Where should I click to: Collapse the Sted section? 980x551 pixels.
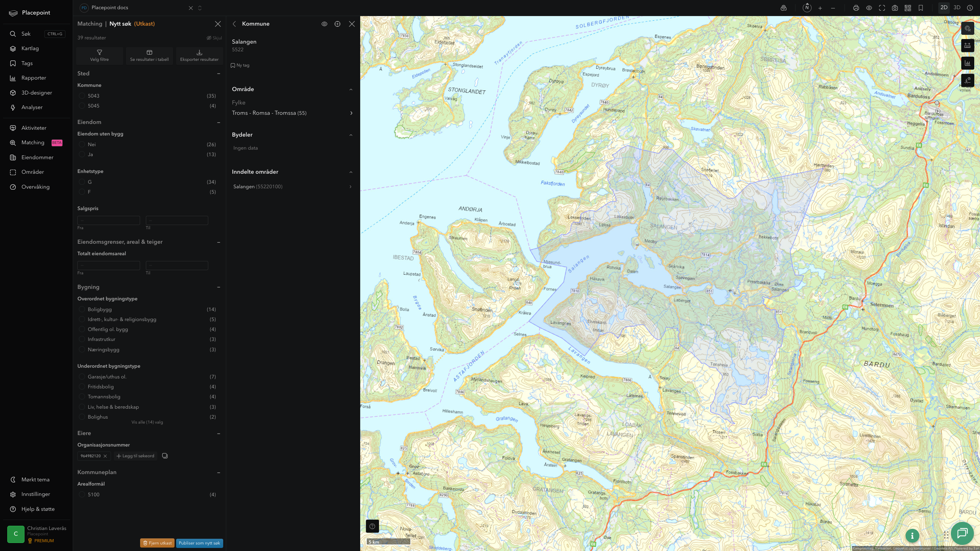[219, 73]
